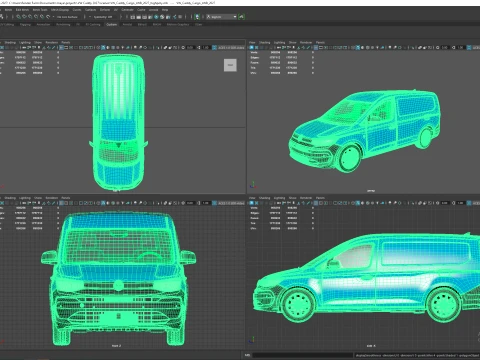Toggle grid display in front view panel
The image size is (480, 360).
(61, 203)
